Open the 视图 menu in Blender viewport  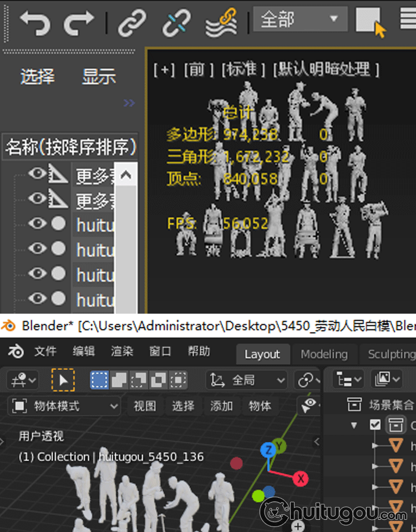coord(145,406)
